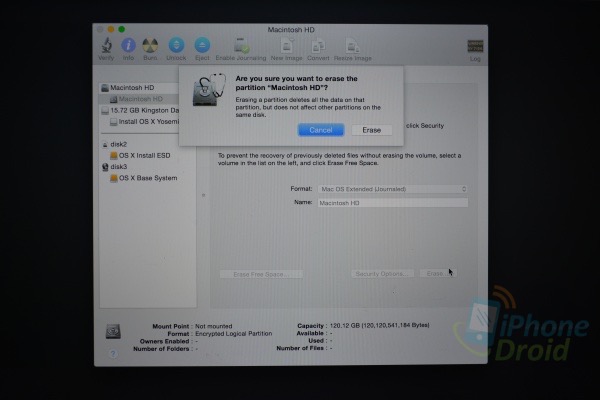The image size is (600, 400).
Task: Click the Convert toolbar icon
Action: click(x=318, y=49)
